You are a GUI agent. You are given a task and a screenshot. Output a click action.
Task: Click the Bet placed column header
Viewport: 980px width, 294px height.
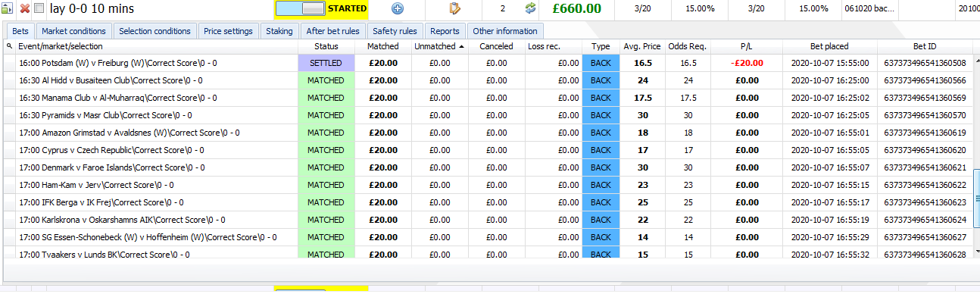[829, 46]
